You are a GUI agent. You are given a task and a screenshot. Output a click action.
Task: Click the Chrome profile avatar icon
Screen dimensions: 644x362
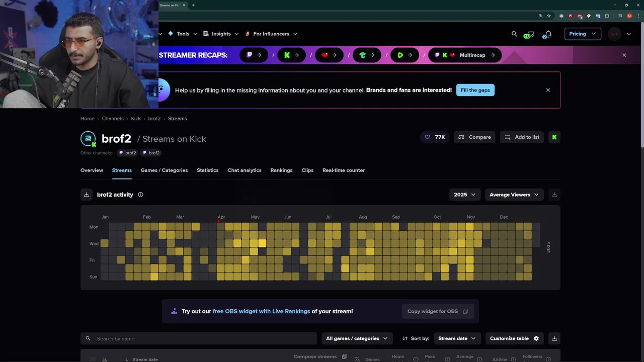tap(629, 16)
